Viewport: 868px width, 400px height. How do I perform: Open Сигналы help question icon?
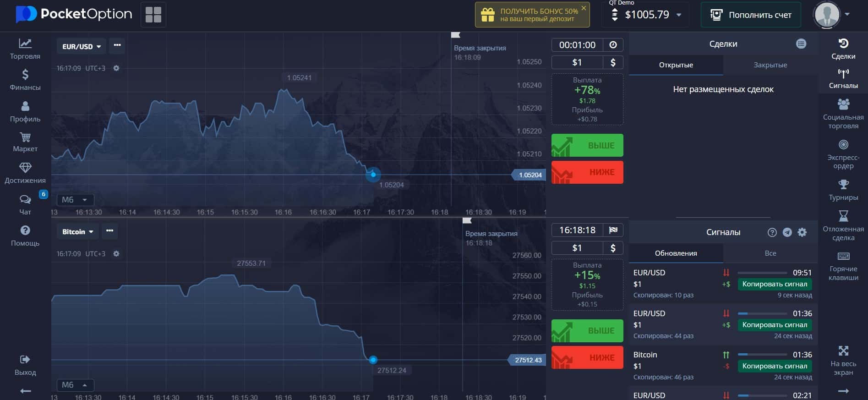(772, 232)
